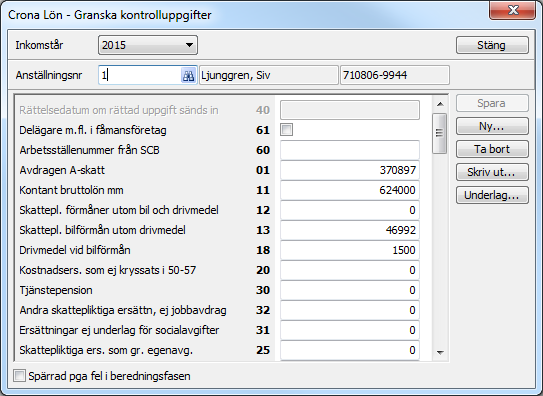This screenshot has width=543, height=396.
Task: Click the Ta bort button
Action: click(x=492, y=149)
